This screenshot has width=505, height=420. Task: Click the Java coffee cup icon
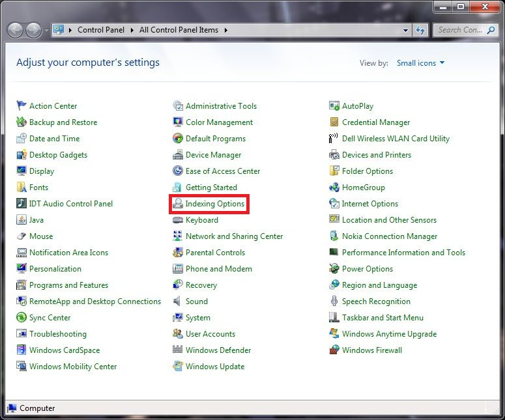[22, 220]
